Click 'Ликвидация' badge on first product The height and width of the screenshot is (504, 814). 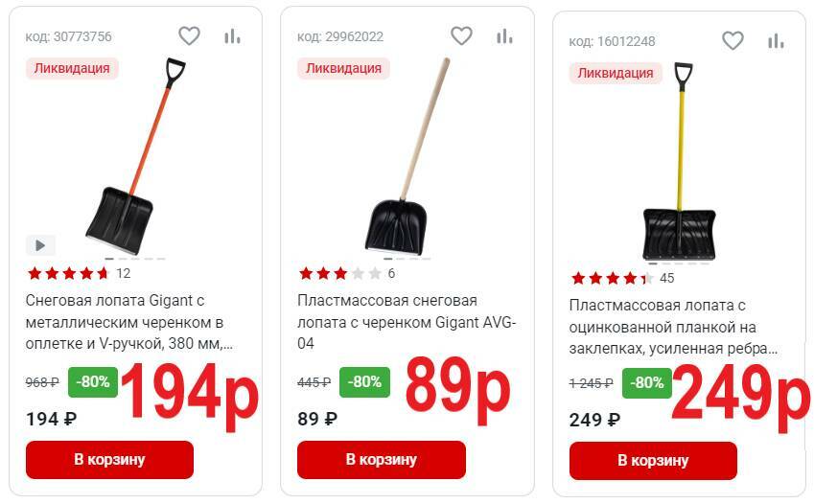click(x=72, y=68)
